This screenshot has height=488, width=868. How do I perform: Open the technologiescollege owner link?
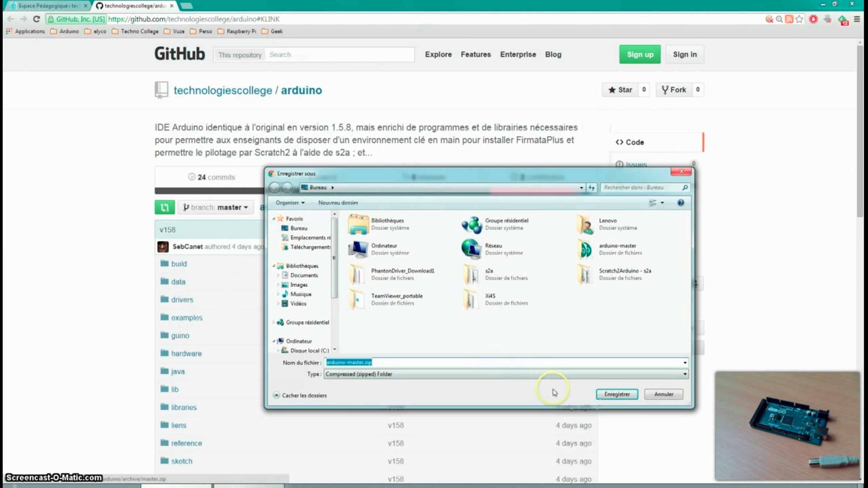[x=223, y=90]
